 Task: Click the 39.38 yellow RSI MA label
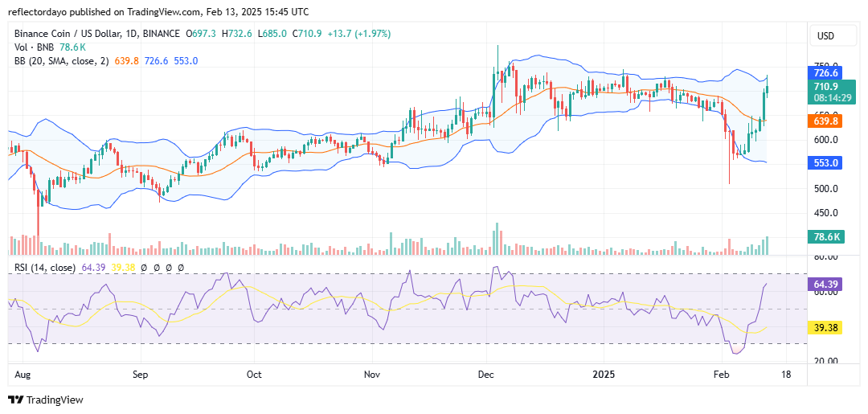[x=826, y=328]
